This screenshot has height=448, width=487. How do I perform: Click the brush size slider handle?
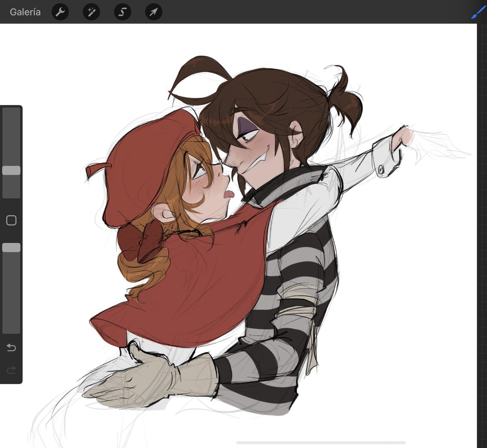[11, 170]
